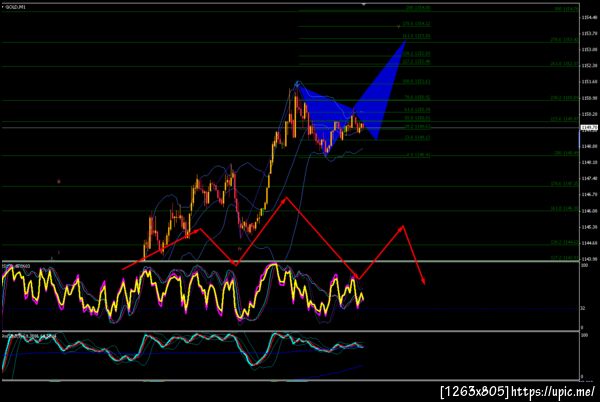Click the 32 level label on stochastic scale
This screenshot has height=402, width=600.
[583, 308]
